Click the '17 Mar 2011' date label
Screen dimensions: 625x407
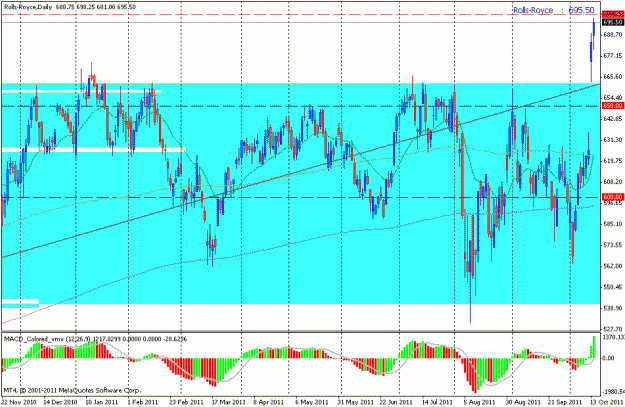coord(229,402)
